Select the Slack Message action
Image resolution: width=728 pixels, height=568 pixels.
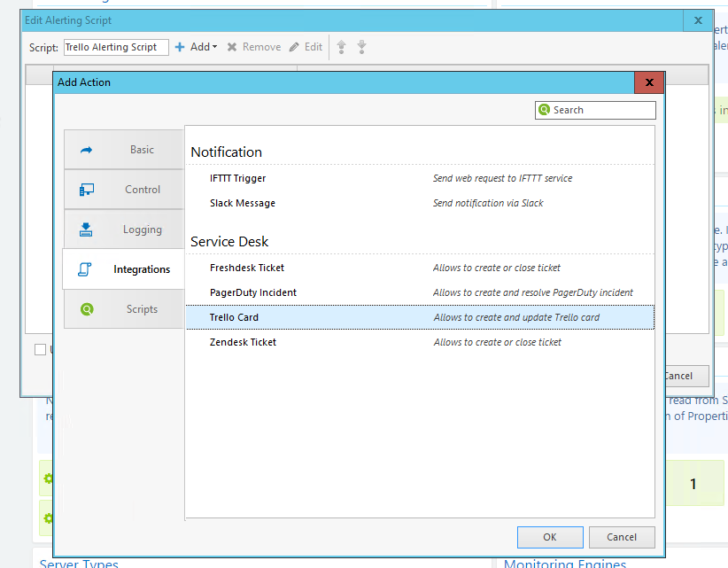point(420,203)
